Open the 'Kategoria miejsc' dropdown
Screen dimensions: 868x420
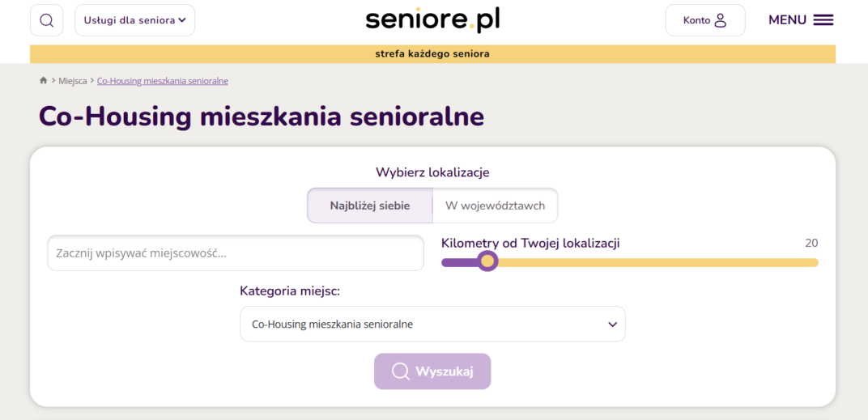point(432,325)
